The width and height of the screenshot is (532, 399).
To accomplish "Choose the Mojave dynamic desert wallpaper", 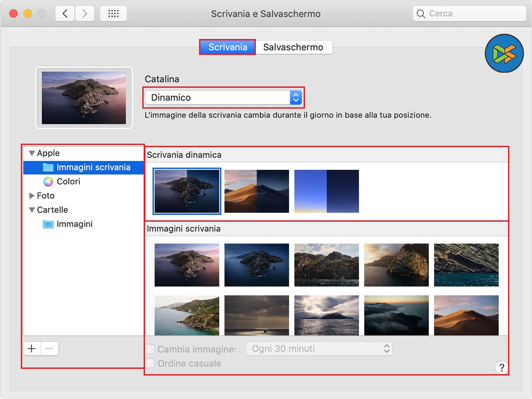I will [x=257, y=191].
